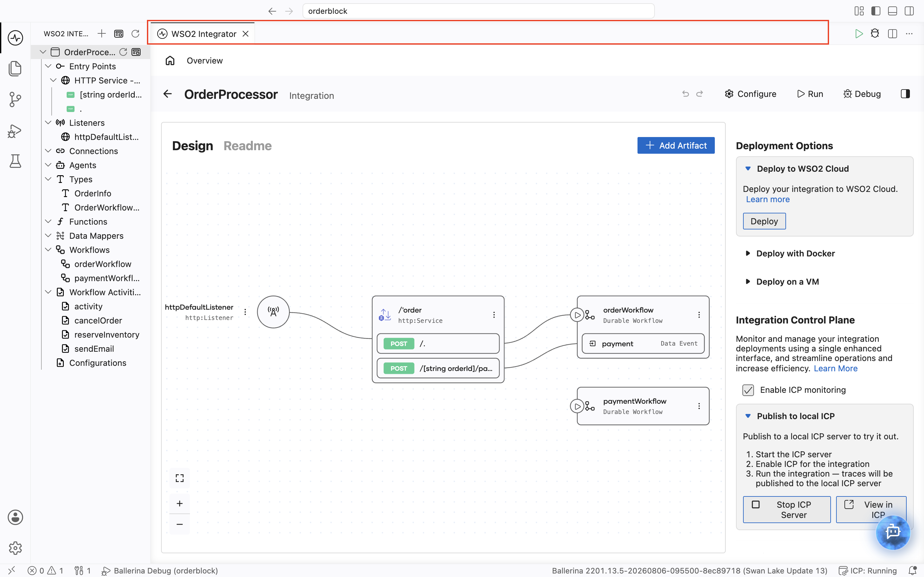The width and height of the screenshot is (924, 577).
Task: Click the orderblock search field
Action: (x=478, y=11)
